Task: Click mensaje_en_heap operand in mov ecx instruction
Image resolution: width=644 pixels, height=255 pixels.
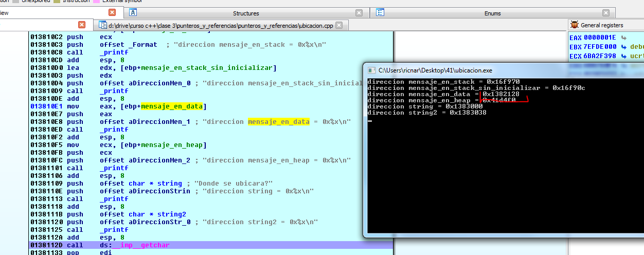Action: 172,145
